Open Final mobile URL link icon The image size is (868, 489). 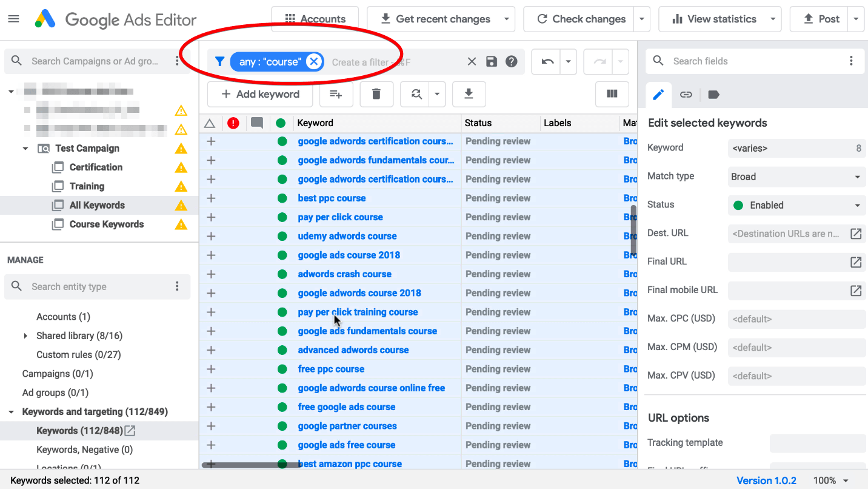pos(856,291)
